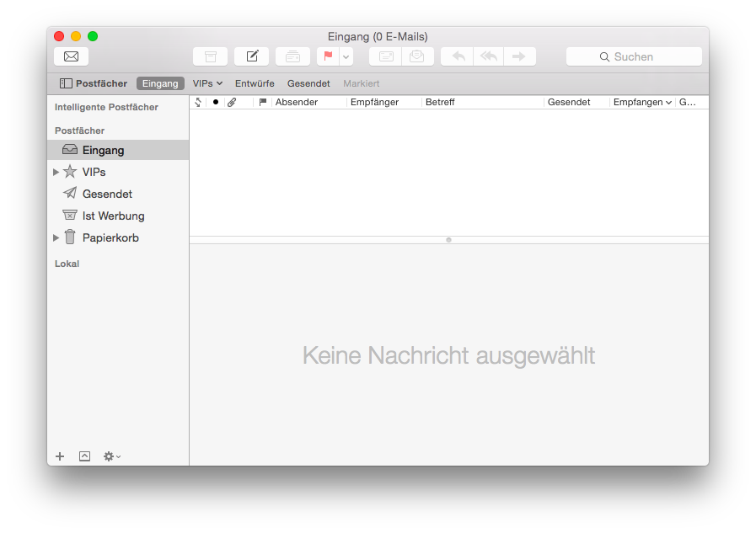Toggle the Postfächer sidebar button
Image resolution: width=756 pixels, height=533 pixels.
94,83
